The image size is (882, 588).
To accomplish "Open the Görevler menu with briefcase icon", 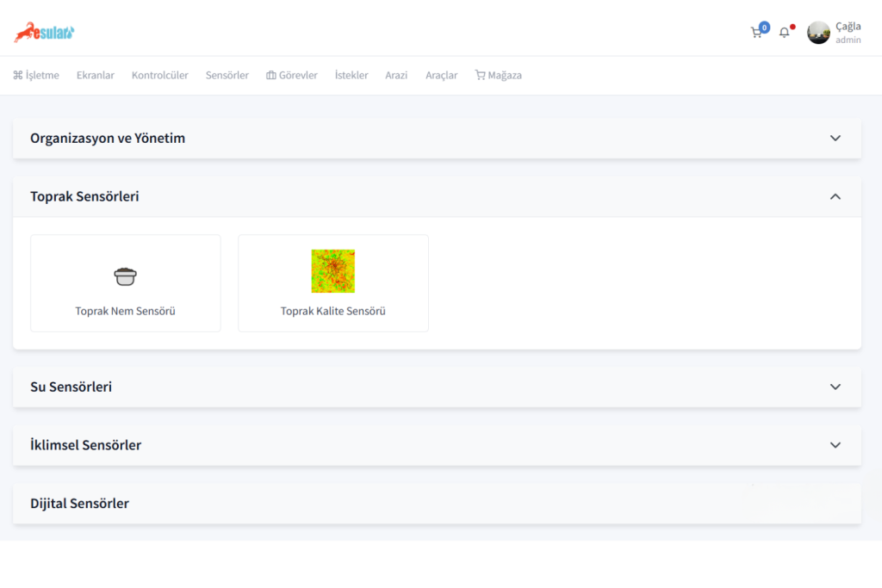I will click(x=292, y=75).
